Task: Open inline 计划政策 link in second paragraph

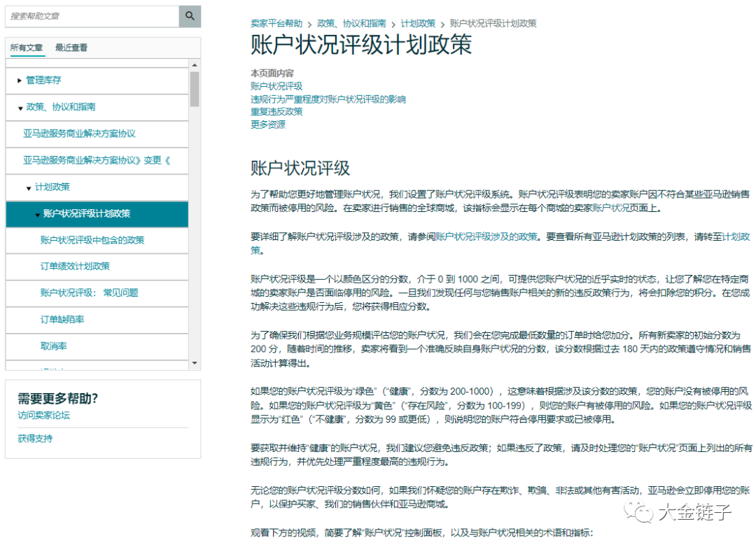Action: 736,236
